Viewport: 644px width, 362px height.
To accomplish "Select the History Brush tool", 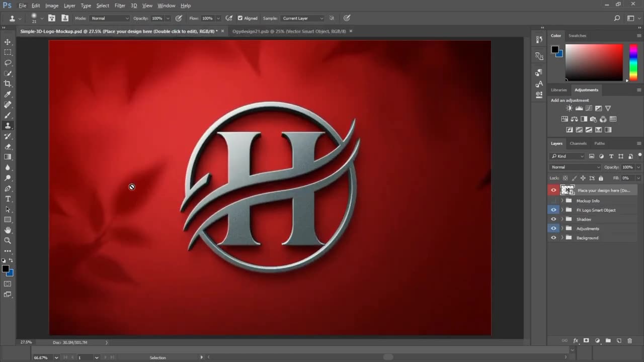I will tap(8, 136).
